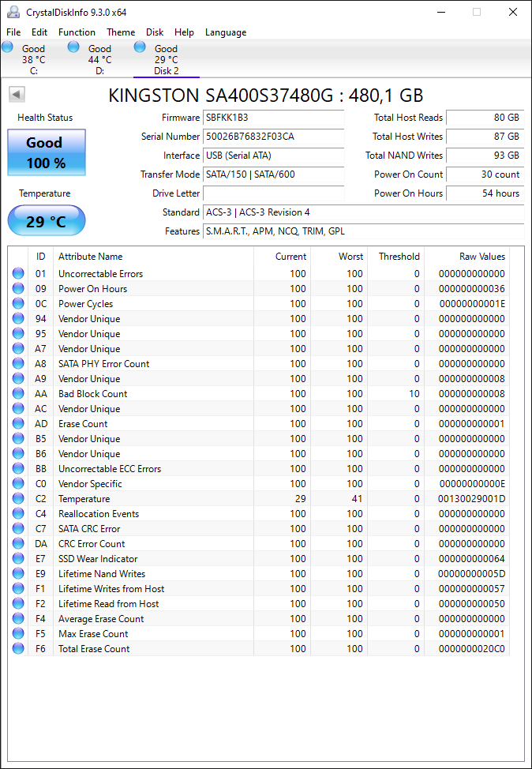Click the Firmware field SBFKK1B3
This screenshot has width=532, height=769.
pos(274,118)
